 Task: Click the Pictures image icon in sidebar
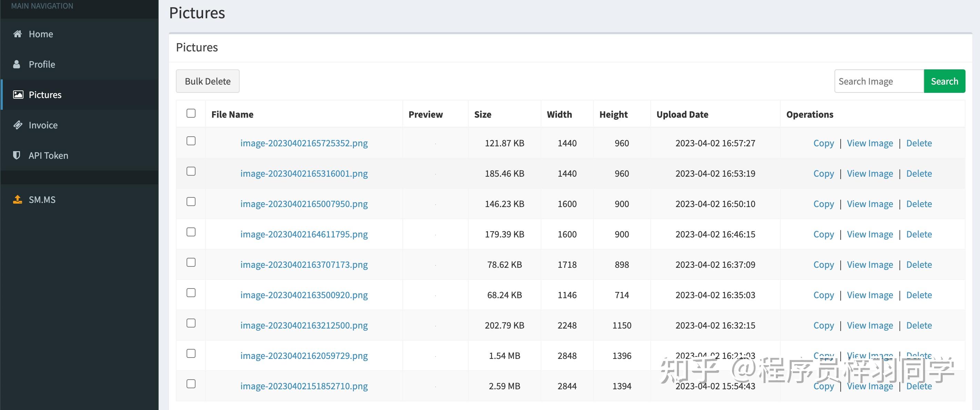pos(18,95)
